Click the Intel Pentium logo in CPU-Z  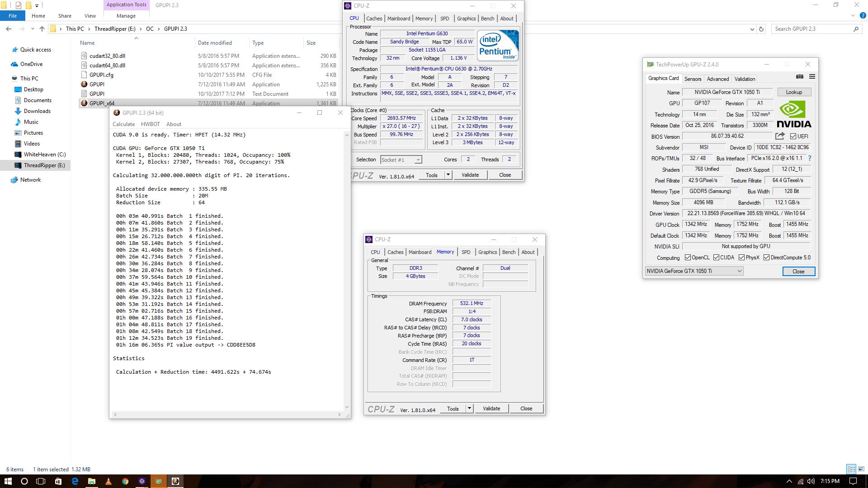(x=498, y=45)
